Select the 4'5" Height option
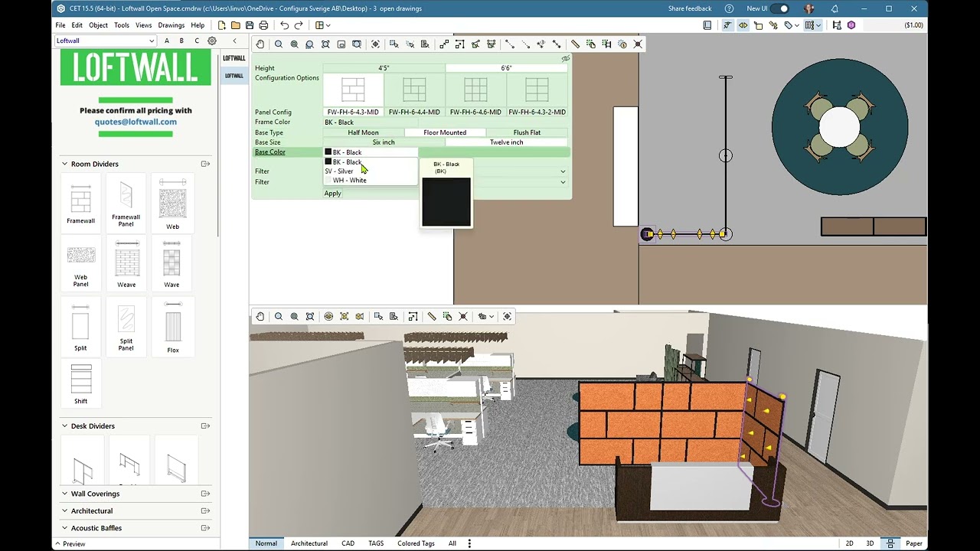 384,68
